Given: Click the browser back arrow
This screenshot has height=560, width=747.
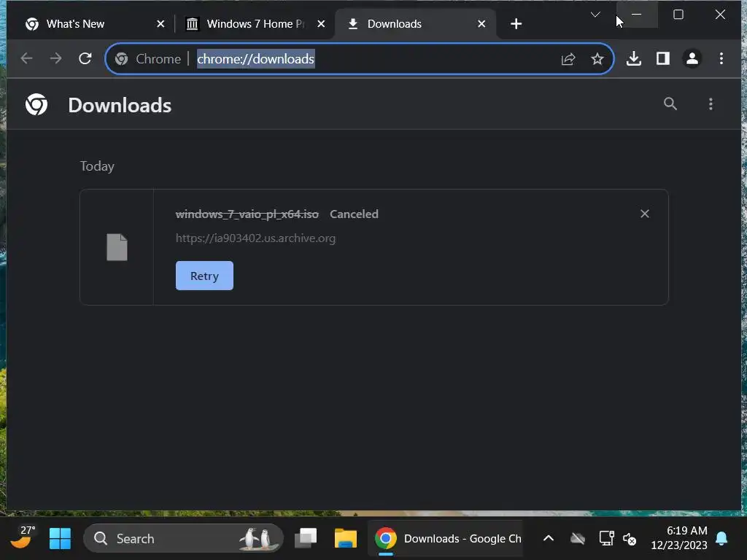Looking at the screenshot, I should [x=27, y=58].
